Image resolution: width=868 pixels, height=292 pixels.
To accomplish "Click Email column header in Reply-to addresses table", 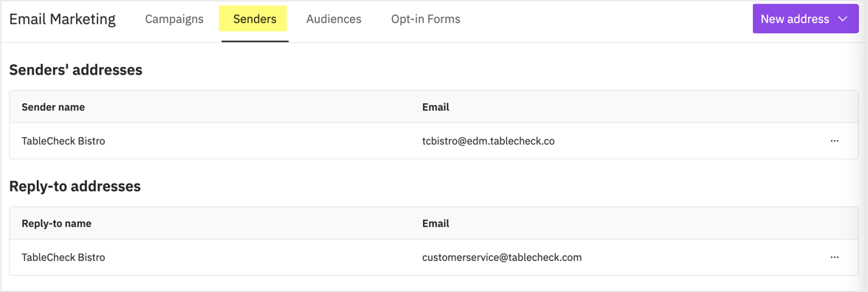I will 435,223.
